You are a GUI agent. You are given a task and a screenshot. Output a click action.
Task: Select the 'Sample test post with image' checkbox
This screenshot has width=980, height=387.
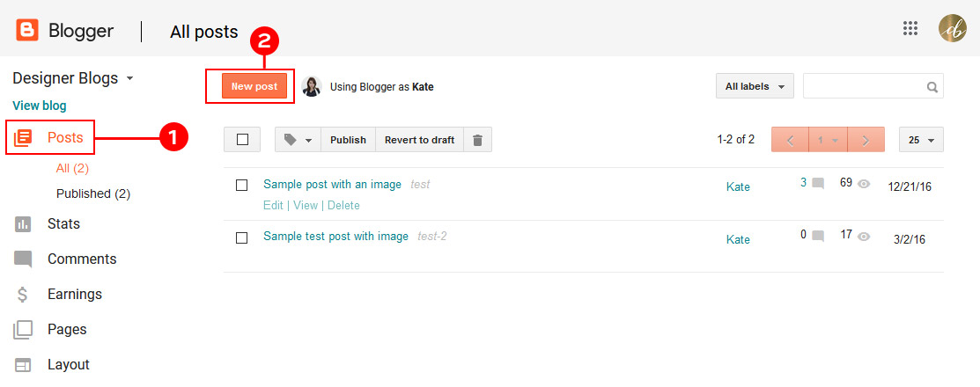pyautogui.click(x=242, y=237)
